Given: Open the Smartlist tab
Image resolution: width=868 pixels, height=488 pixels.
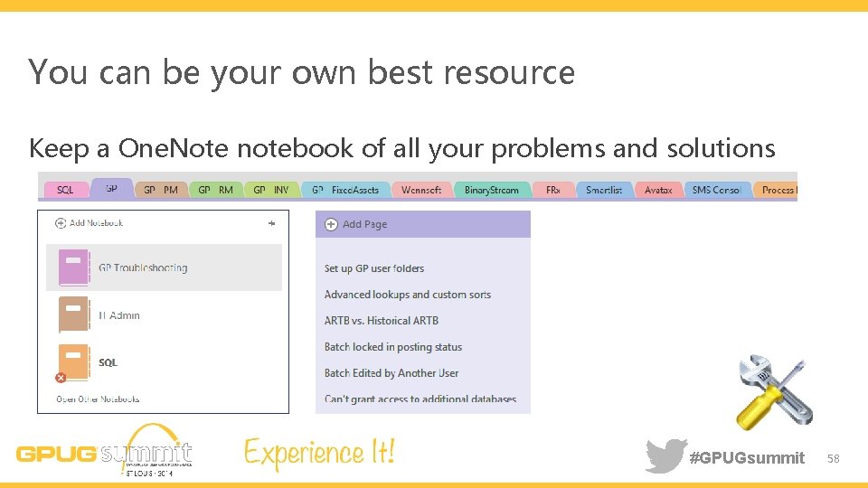Looking at the screenshot, I should (x=604, y=190).
